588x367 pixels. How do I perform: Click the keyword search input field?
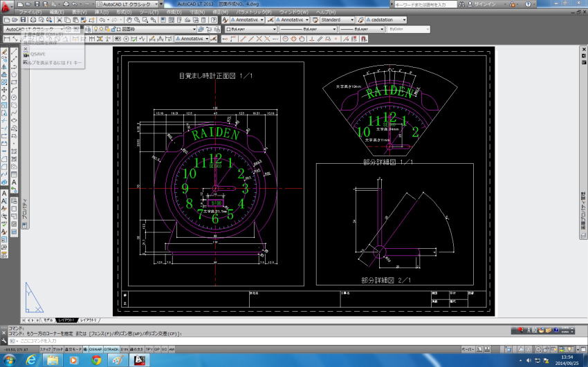425,5
